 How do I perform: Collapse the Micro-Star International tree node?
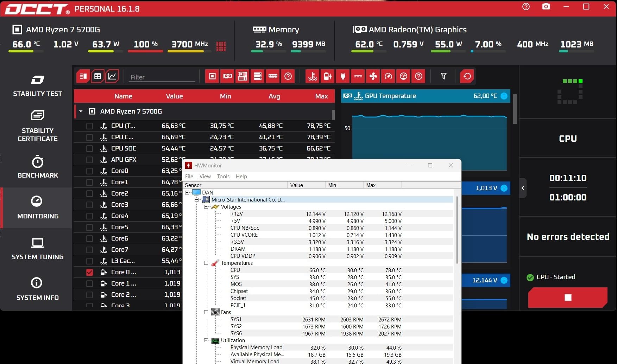(197, 199)
